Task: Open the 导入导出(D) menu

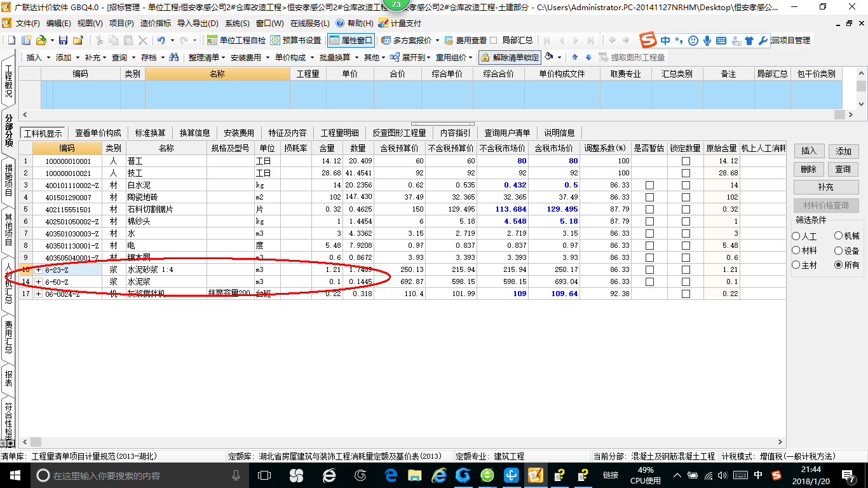Action: 198,23
